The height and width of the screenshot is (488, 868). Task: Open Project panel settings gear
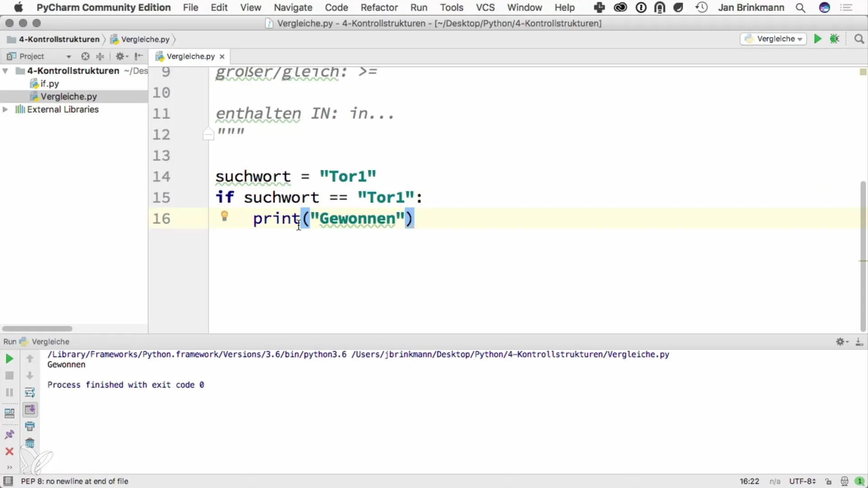(122, 56)
